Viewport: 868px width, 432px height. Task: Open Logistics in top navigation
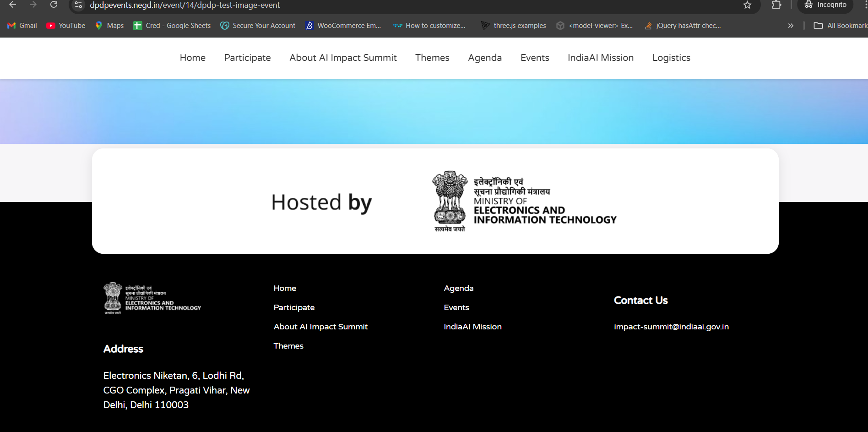[x=671, y=58]
